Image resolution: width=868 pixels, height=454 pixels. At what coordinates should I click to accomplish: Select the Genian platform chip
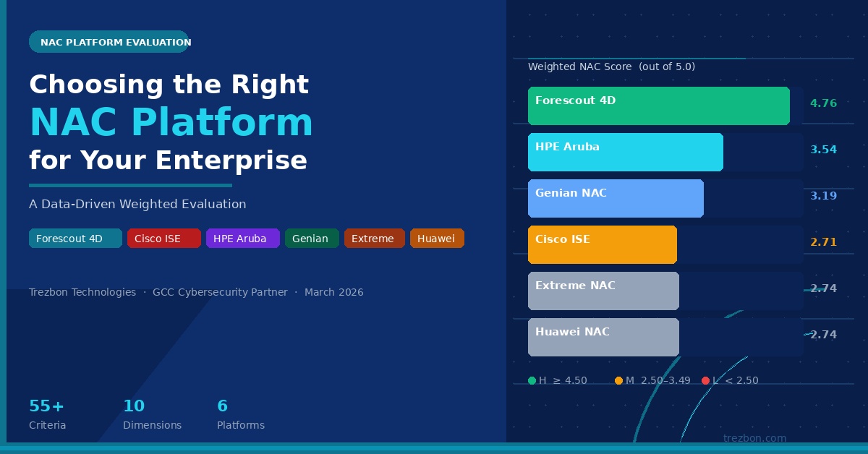(312, 238)
